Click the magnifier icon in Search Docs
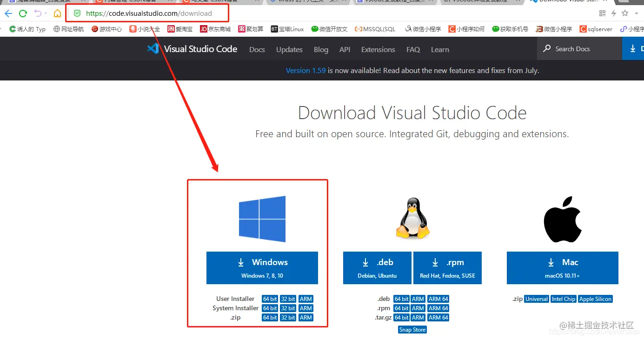 (x=547, y=49)
